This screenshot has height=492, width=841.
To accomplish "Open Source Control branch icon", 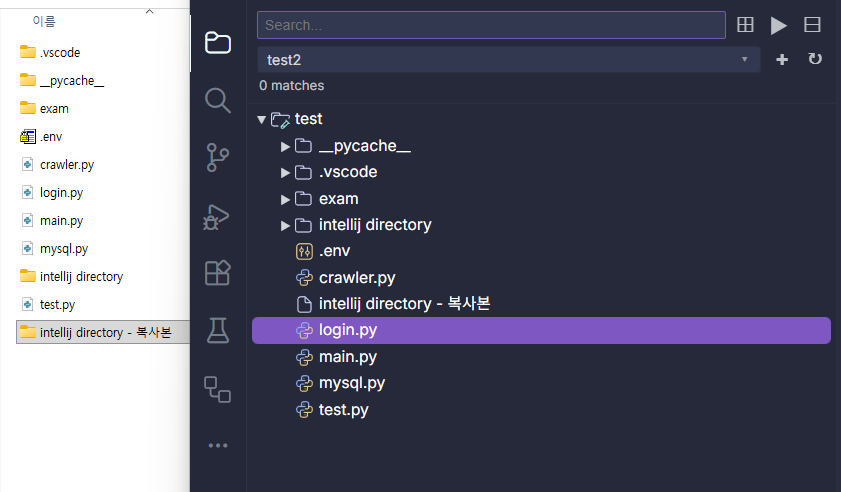I will point(218,158).
